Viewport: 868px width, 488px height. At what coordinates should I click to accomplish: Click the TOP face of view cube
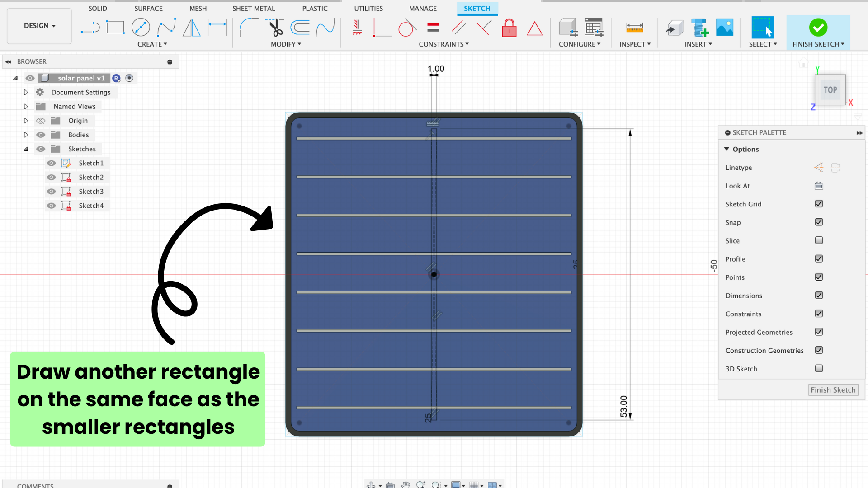pyautogui.click(x=830, y=90)
